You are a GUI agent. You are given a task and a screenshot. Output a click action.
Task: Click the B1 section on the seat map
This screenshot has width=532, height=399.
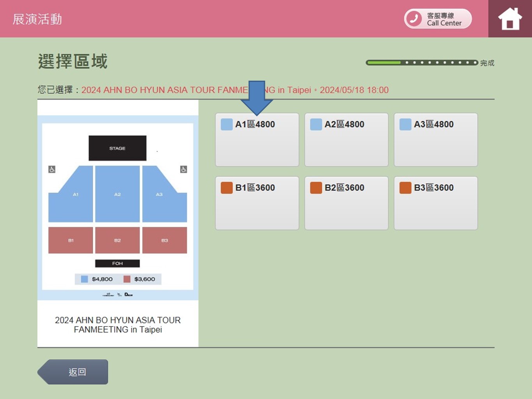pos(71,240)
